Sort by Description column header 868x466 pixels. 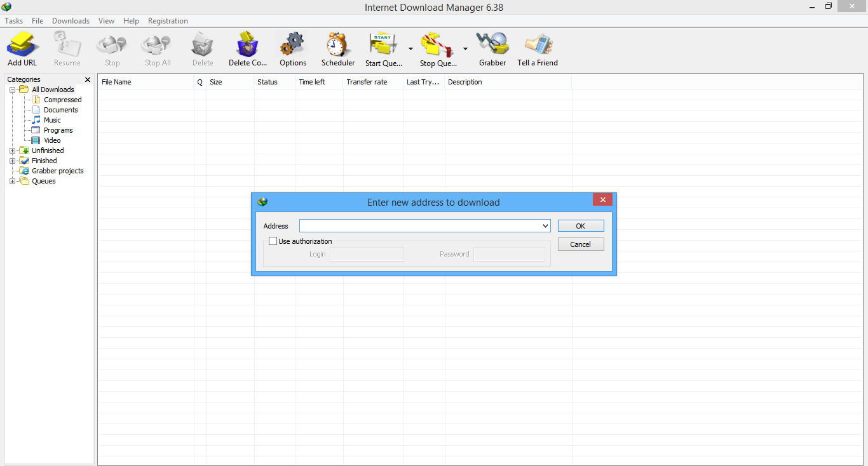(508, 82)
